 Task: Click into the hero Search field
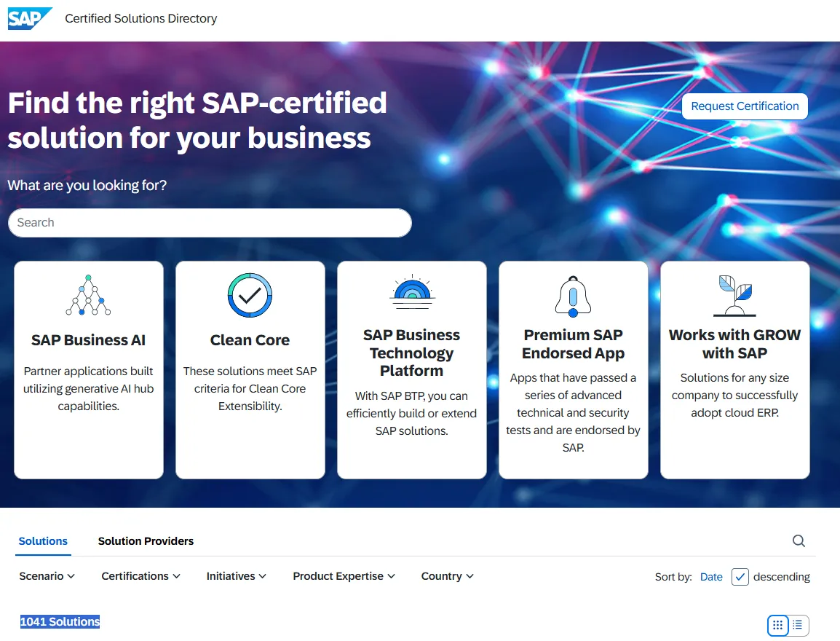click(210, 223)
